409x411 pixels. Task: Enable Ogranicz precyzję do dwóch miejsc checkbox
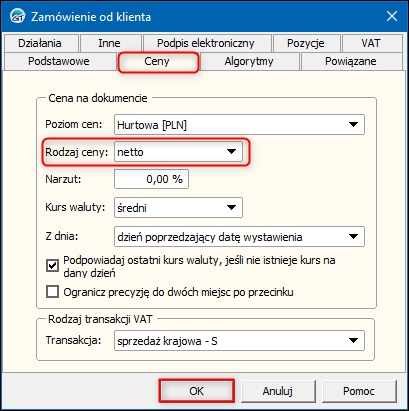(52, 292)
